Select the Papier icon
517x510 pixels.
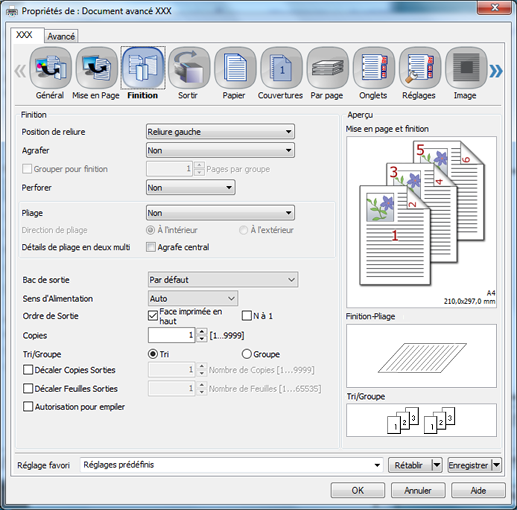click(x=235, y=68)
